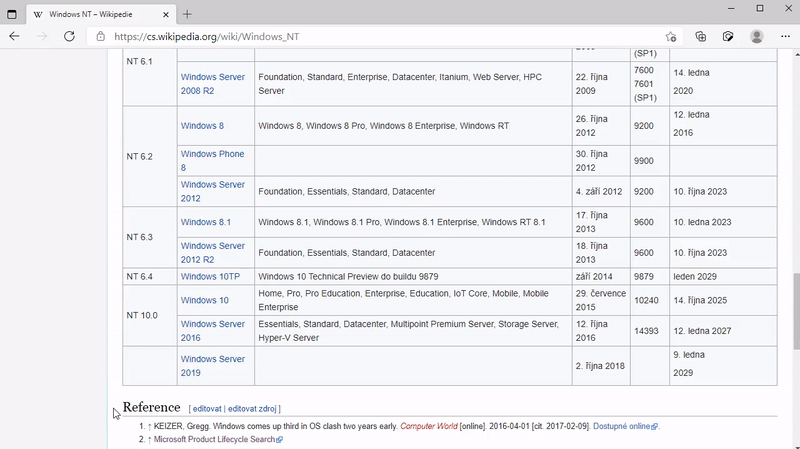Viewport: 800px width, 449px height.
Task: Click the browser Back arrow
Action: pyautogui.click(x=14, y=36)
